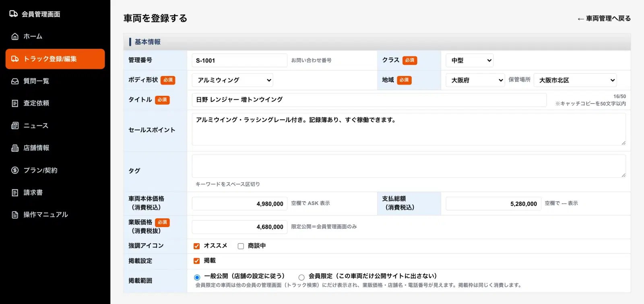The height and width of the screenshot is (304, 644).
Task: Click the 車両本体価格 field showing 4,980,000
Action: [239, 204]
